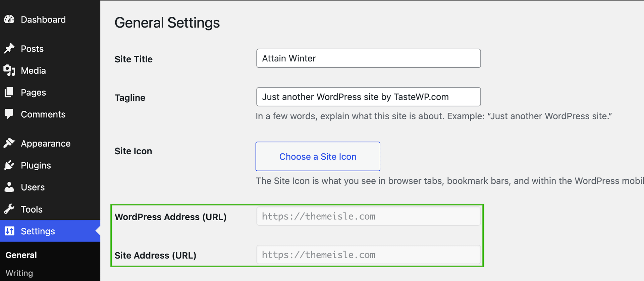Click the Users person icon

click(x=9, y=187)
